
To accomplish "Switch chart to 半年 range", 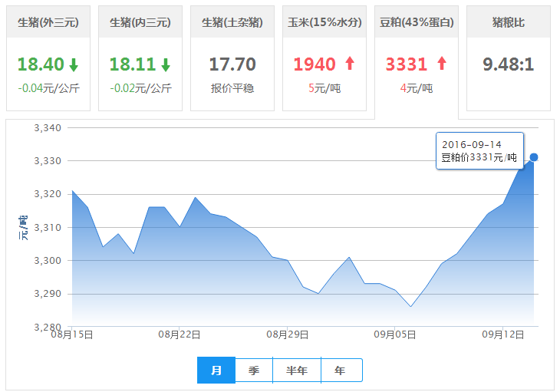I will 297,371.
